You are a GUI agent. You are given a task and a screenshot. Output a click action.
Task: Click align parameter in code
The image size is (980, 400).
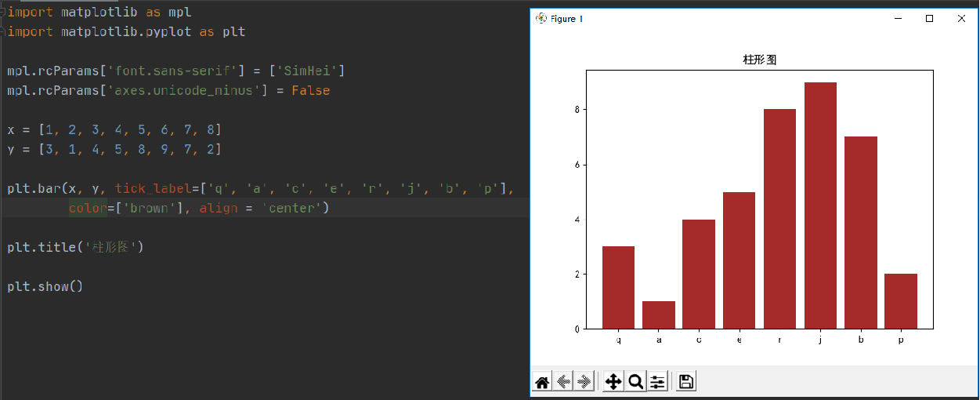coord(219,208)
